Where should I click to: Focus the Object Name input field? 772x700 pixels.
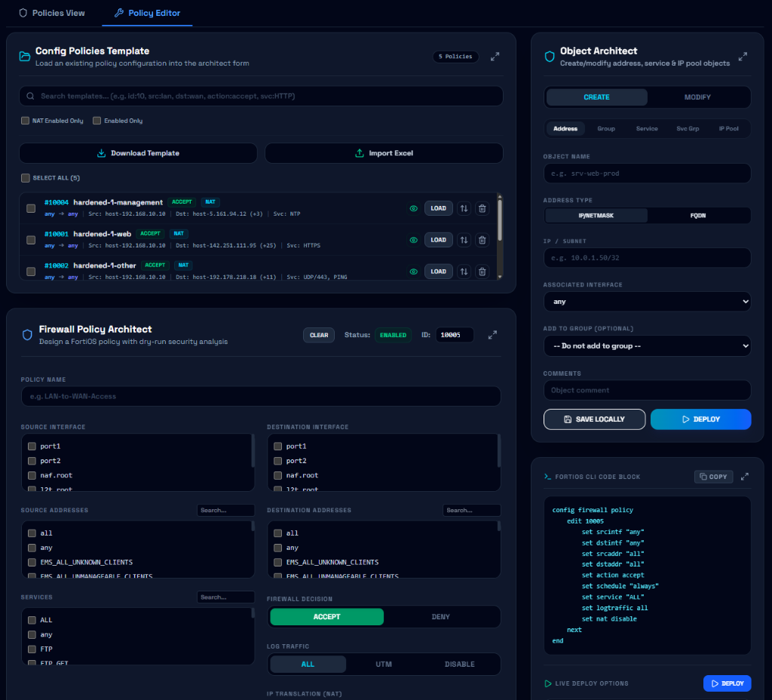[x=647, y=173]
